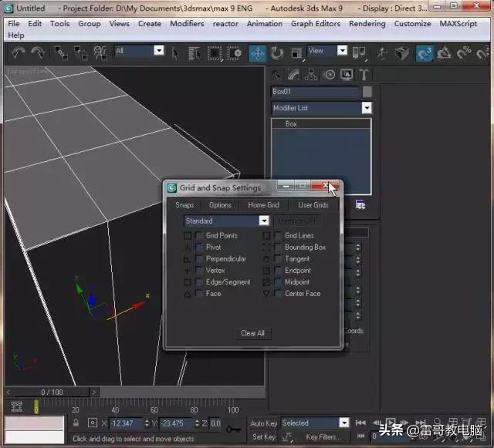The height and width of the screenshot is (448, 494).
Task: Open the View coordinate system dropdown
Action: tap(327, 50)
